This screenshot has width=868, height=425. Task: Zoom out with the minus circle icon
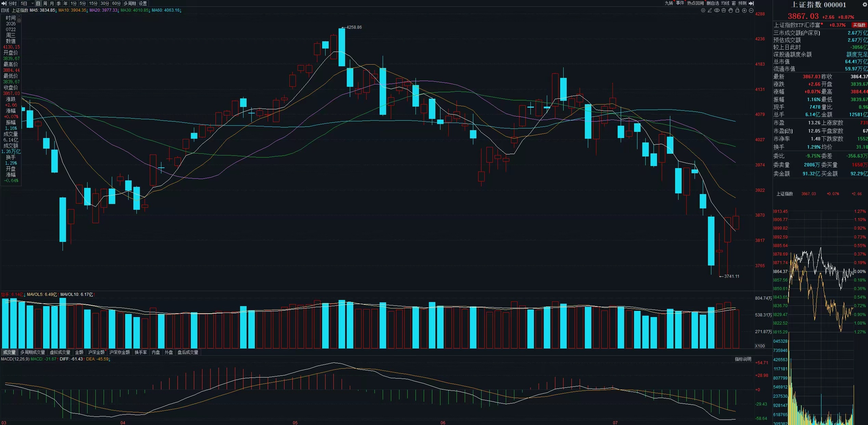(751, 10)
